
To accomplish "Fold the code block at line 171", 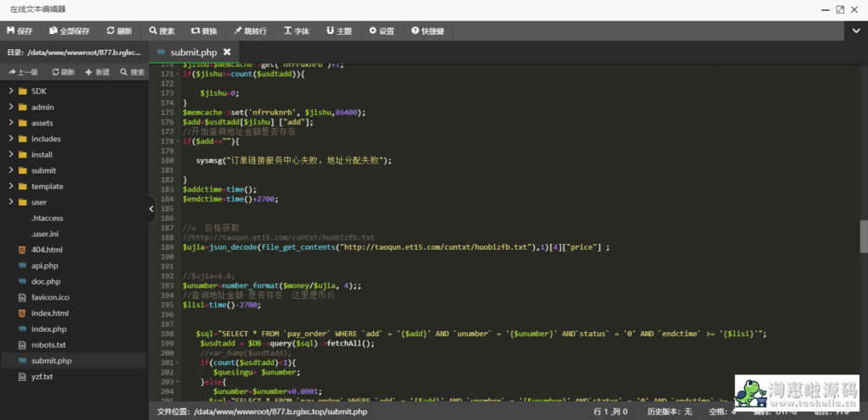I will [x=177, y=74].
